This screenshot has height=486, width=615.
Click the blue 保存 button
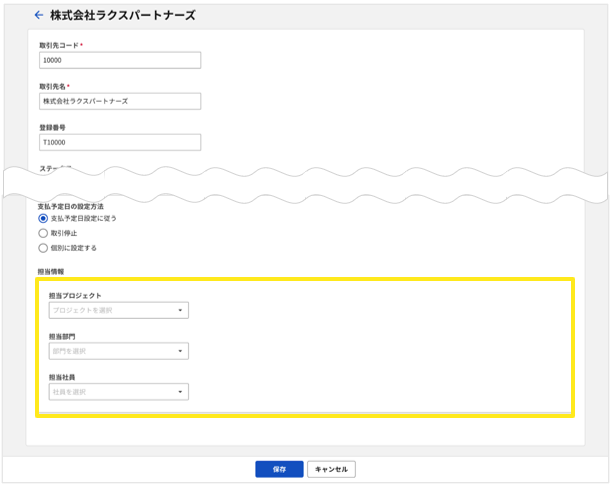point(279,468)
